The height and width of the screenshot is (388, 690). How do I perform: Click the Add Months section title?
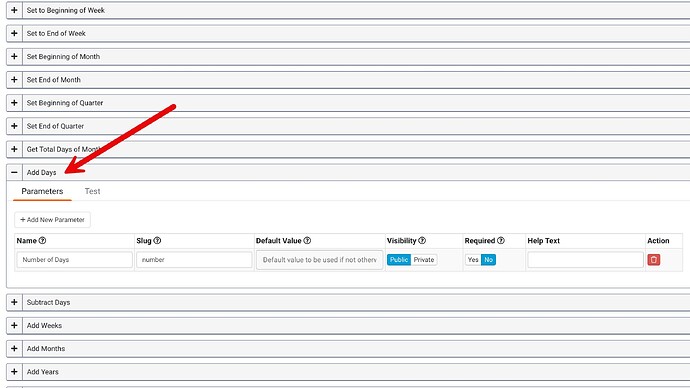point(46,348)
